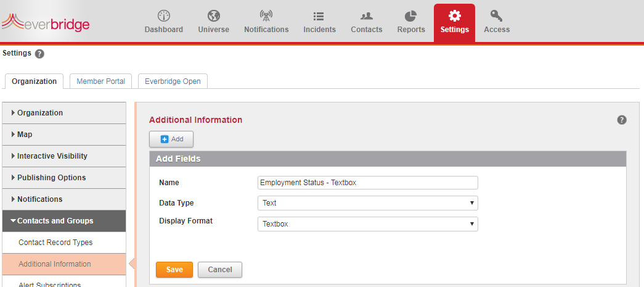Click the Cancel button
644x287 pixels.
pyautogui.click(x=220, y=270)
